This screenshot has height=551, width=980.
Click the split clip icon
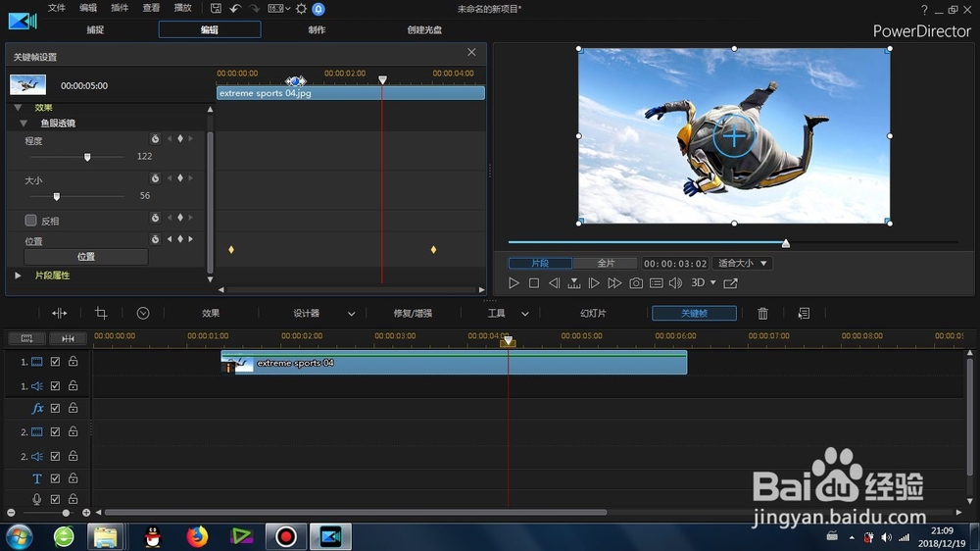tap(60, 314)
